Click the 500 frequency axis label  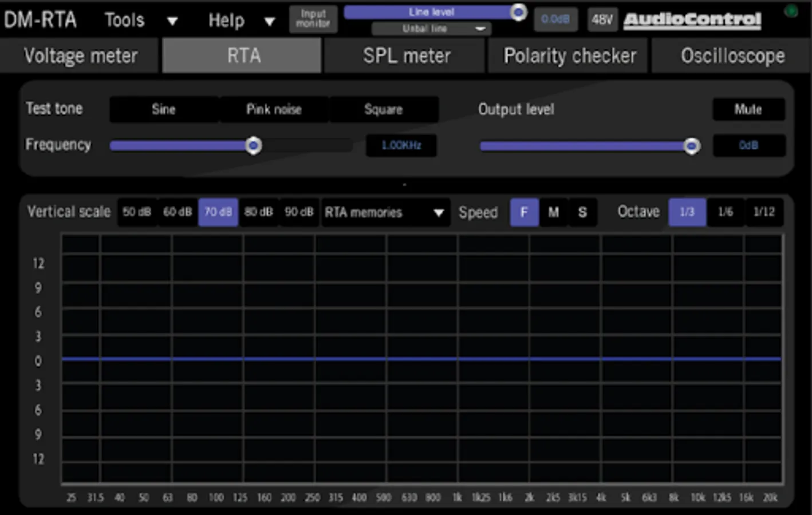pyautogui.click(x=384, y=498)
